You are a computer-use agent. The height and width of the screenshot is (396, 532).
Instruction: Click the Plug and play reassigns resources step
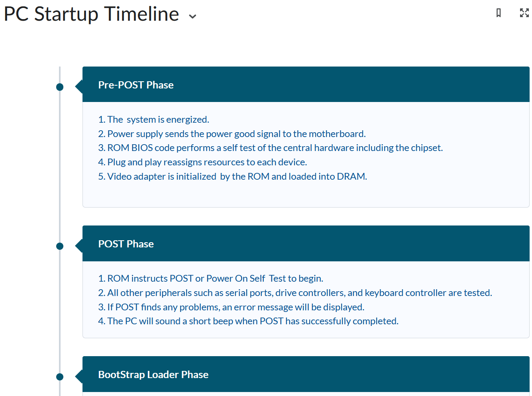(202, 162)
